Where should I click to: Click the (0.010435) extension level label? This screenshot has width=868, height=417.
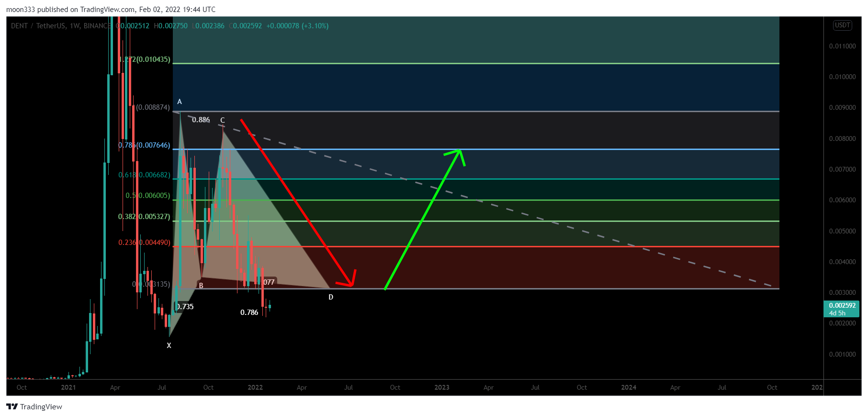click(x=145, y=59)
